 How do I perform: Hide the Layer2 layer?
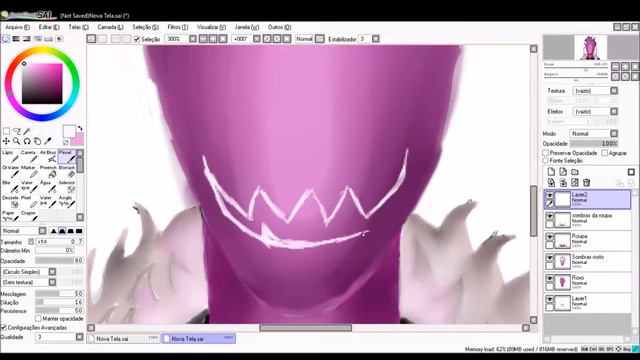[550, 196]
